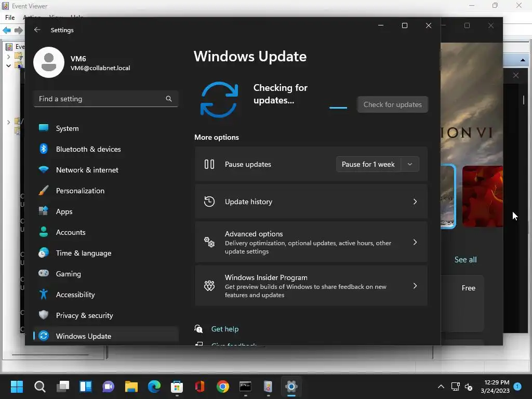
Task: Open Widgets from the taskbar
Action: click(x=86, y=387)
